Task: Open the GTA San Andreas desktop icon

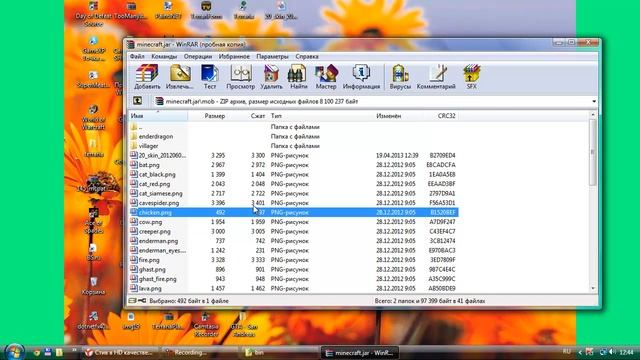Action: (244, 324)
